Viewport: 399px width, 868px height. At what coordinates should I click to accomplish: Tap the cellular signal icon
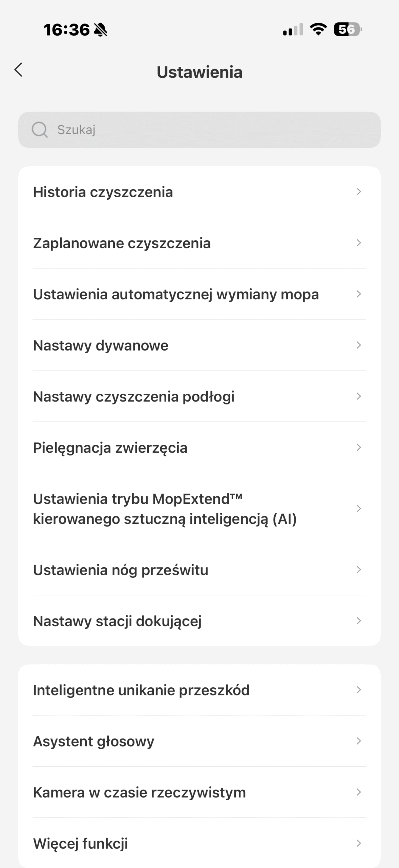click(x=293, y=29)
